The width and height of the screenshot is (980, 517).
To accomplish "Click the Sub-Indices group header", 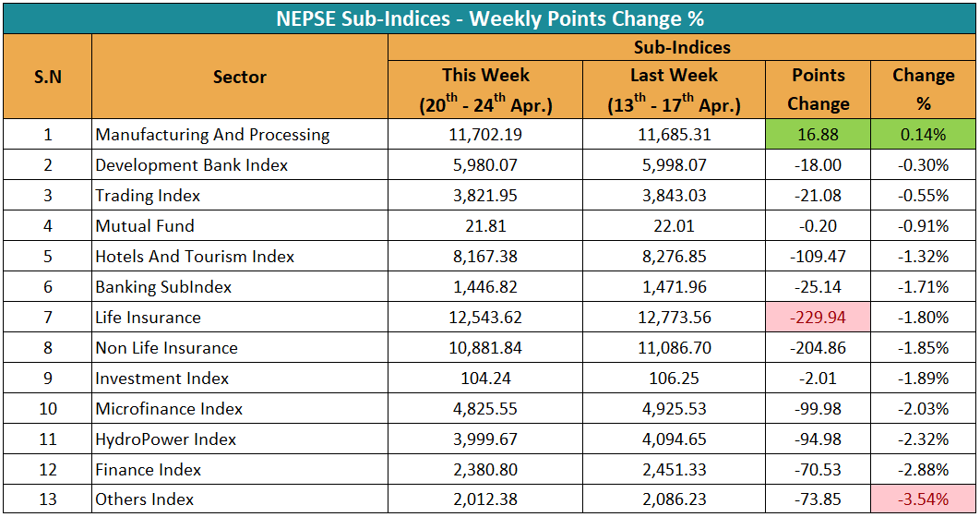I will (682, 47).
